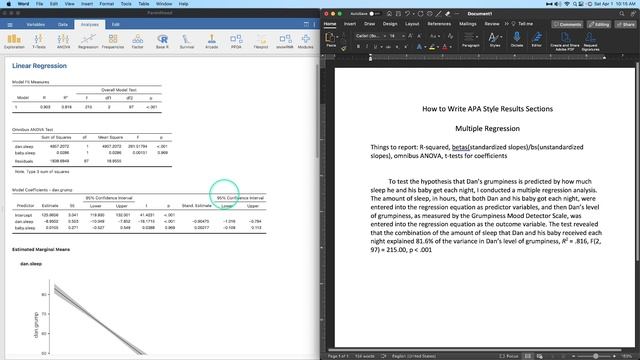Open the Factor analysis menu
The height and width of the screenshot is (360, 640).
138,41
